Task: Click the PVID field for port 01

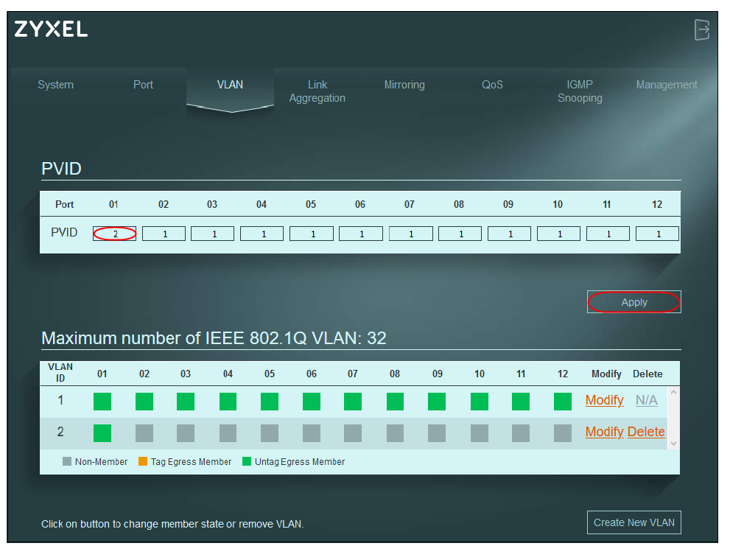Action: click(114, 234)
